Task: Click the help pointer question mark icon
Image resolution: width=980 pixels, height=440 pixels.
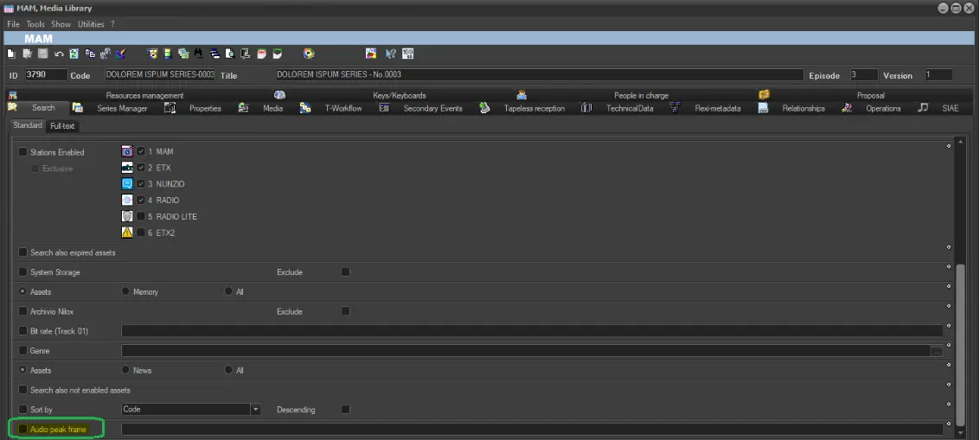Action: (x=390, y=54)
